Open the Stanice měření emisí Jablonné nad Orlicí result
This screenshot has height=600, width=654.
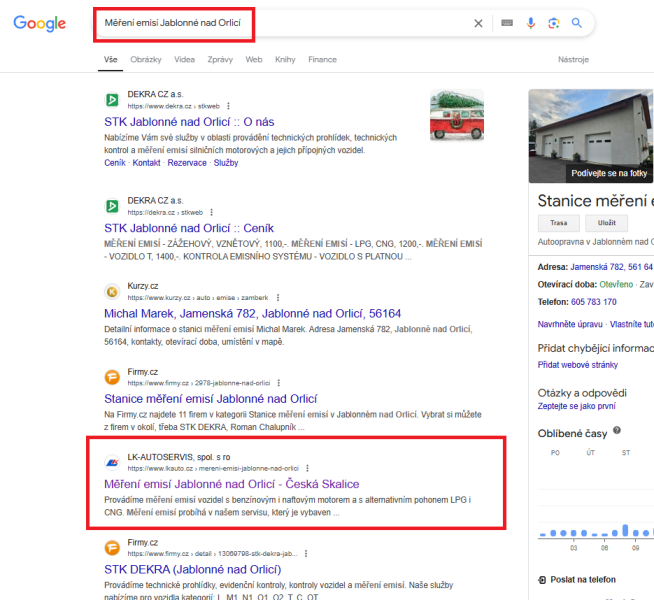click(x=211, y=399)
